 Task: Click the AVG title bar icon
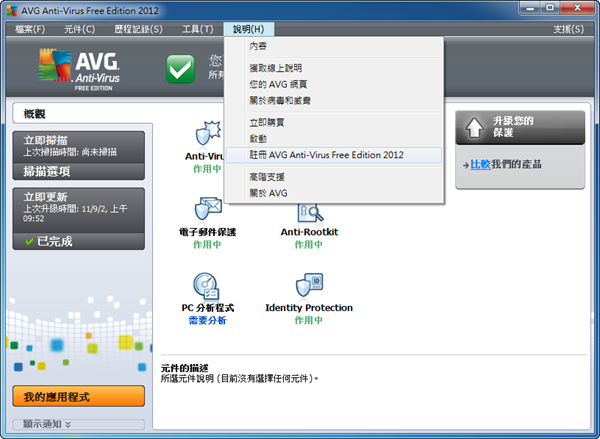(11, 10)
